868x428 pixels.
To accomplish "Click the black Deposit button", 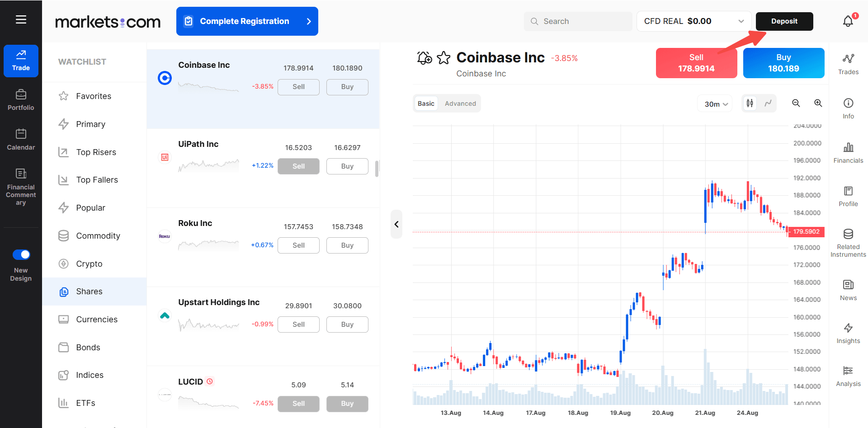I will [x=784, y=21].
